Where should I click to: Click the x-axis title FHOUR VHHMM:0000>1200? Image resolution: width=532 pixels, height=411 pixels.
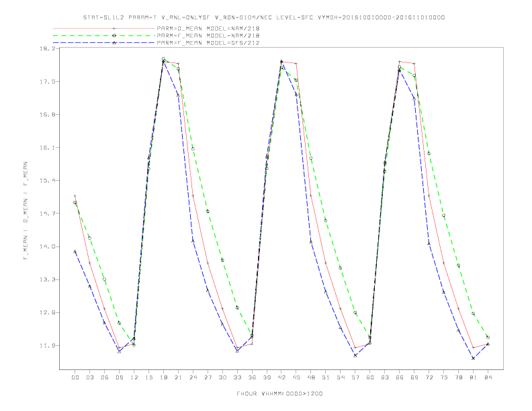click(x=279, y=394)
